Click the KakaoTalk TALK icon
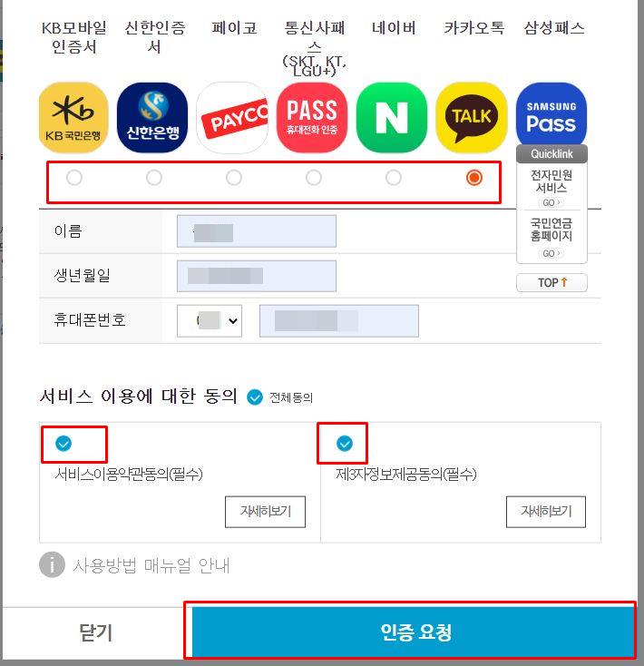The height and width of the screenshot is (666, 644). (472, 118)
